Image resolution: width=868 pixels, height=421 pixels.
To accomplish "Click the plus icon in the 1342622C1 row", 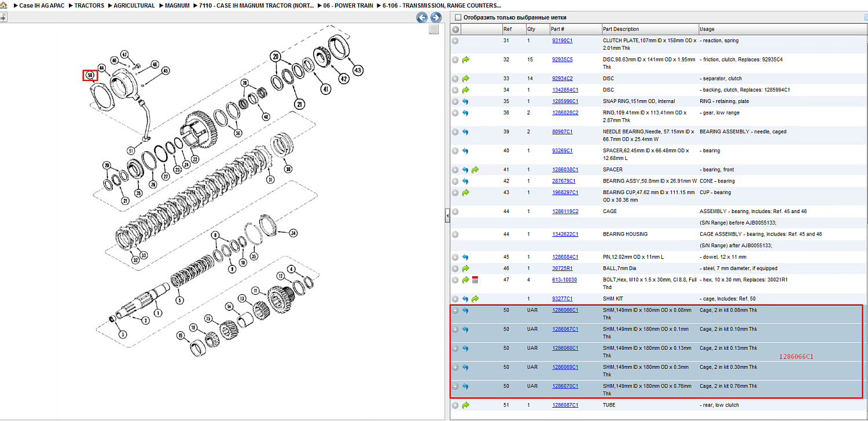I will pyautogui.click(x=455, y=235).
